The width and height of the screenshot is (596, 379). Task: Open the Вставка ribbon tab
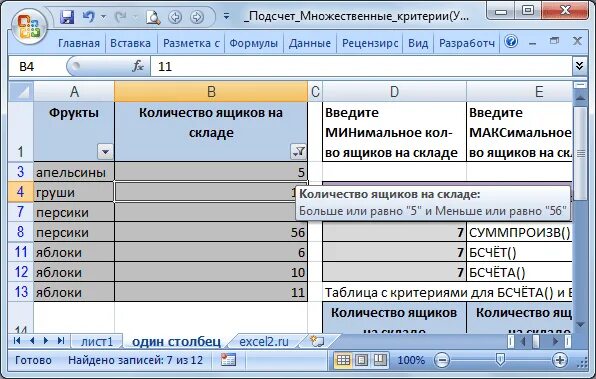click(130, 43)
